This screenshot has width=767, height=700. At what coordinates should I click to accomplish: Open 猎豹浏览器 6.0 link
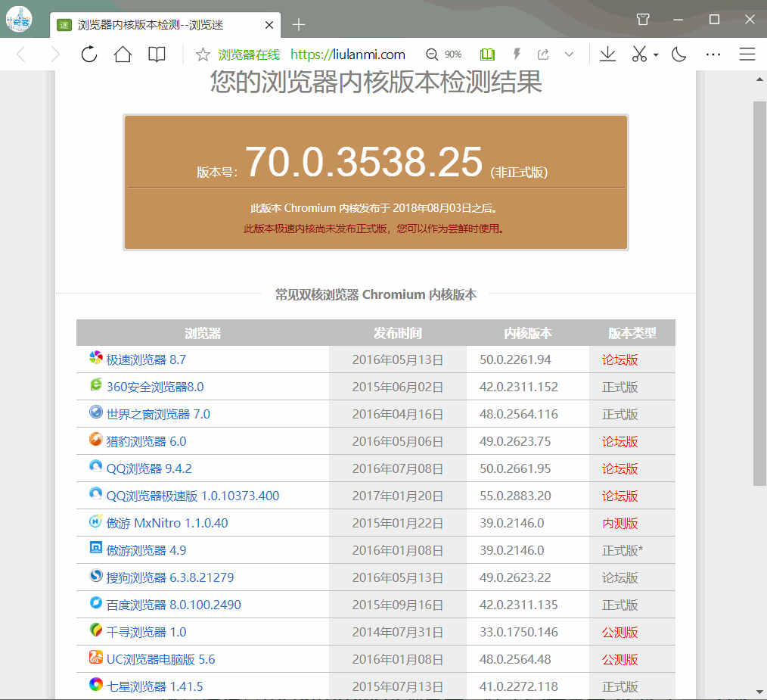click(x=146, y=441)
